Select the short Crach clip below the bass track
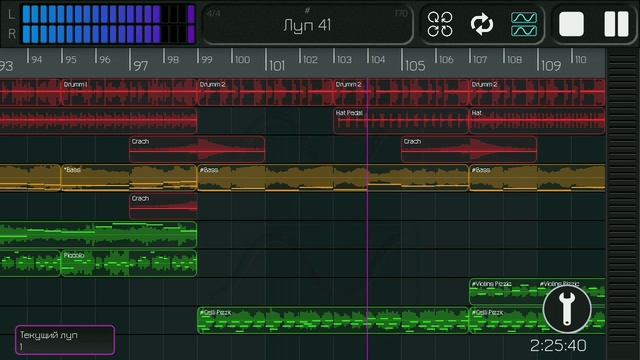The width and height of the screenshot is (640, 360). click(163, 207)
